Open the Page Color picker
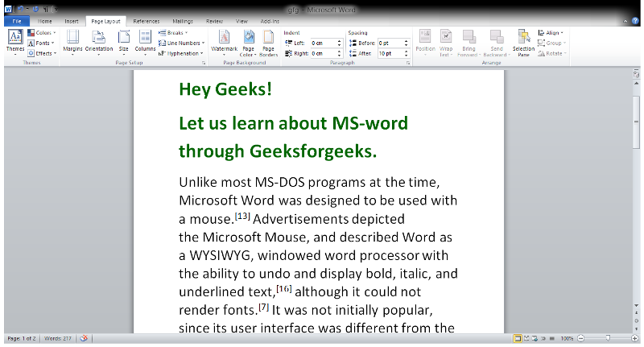Screen dimensions: 644x347 pyautogui.click(x=249, y=43)
